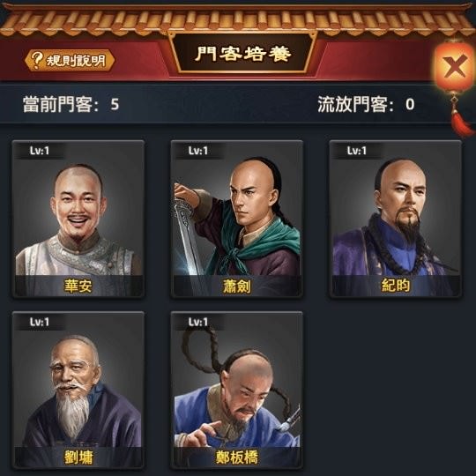Select the 劉墉 retainer portrait

[78, 390]
